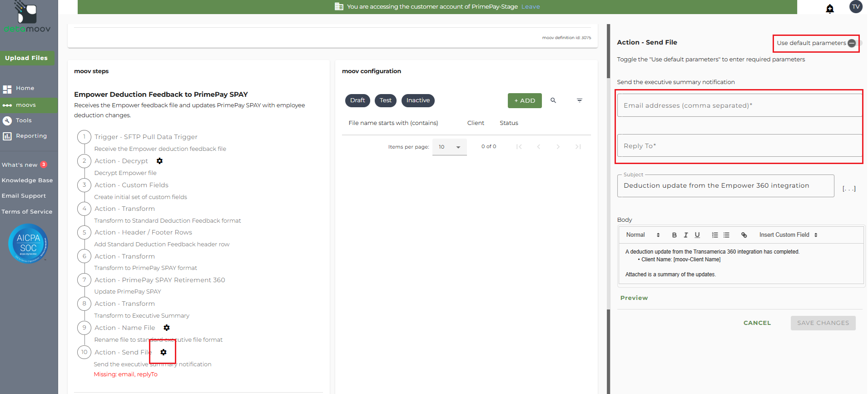Go to first page of configurations
Viewport: 868px width, 394px height.
[519, 147]
